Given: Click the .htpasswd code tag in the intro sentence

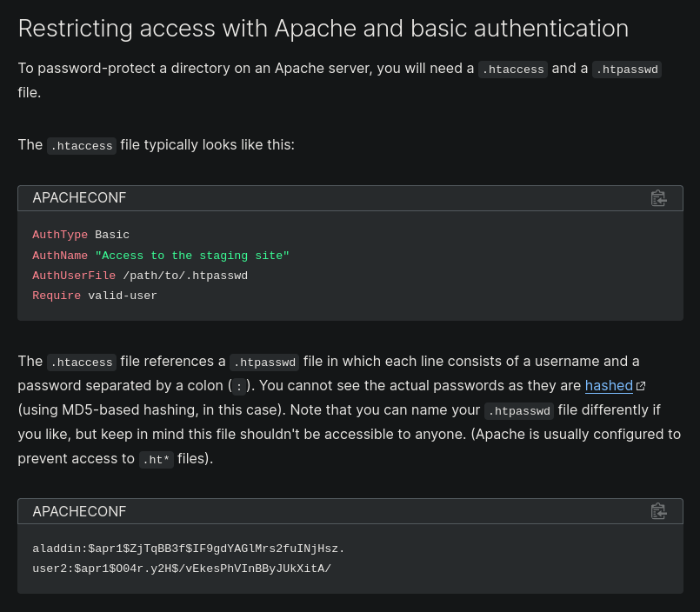Looking at the screenshot, I should click(627, 70).
